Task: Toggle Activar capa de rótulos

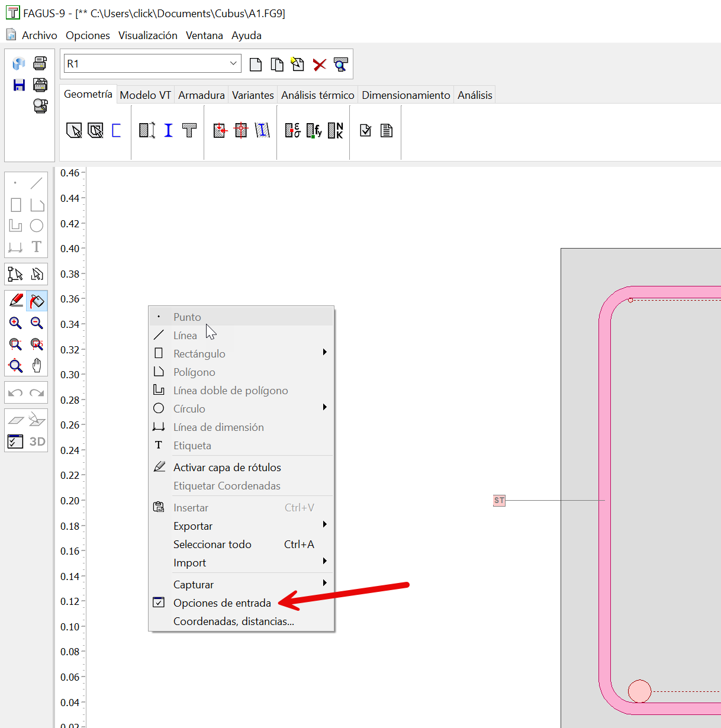Action: (227, 468)
